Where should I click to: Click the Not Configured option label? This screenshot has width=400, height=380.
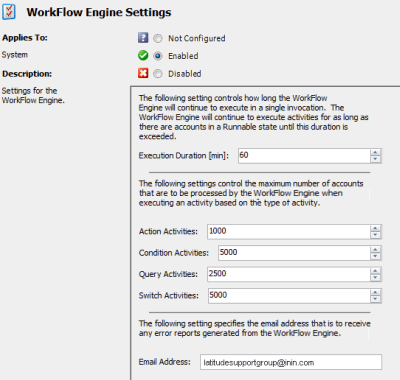(x=197, y=38)
